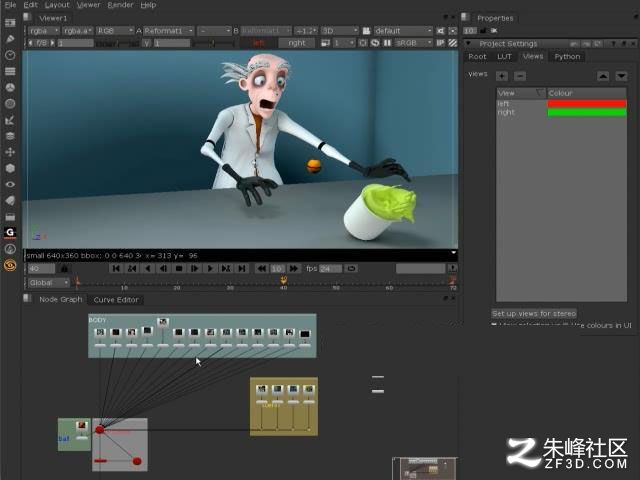The width and height of the screenshot is (640, 480).
Task: Open the RGB display mode dropdown
Action: [x=115, y=31]
